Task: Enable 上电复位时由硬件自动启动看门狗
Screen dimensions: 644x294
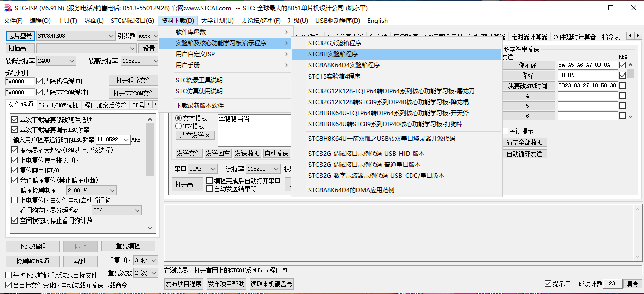Action: click(14, 200)
